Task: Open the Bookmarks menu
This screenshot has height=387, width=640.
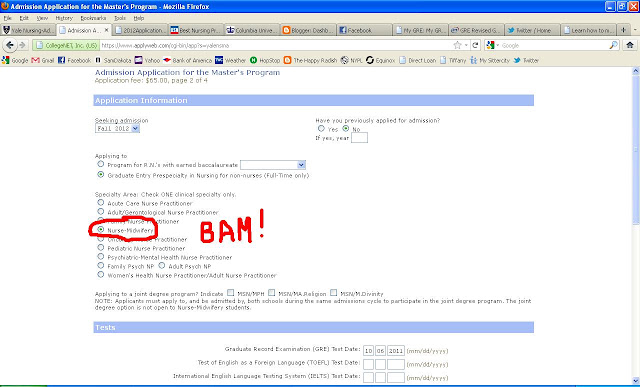Action: point(93,18)
